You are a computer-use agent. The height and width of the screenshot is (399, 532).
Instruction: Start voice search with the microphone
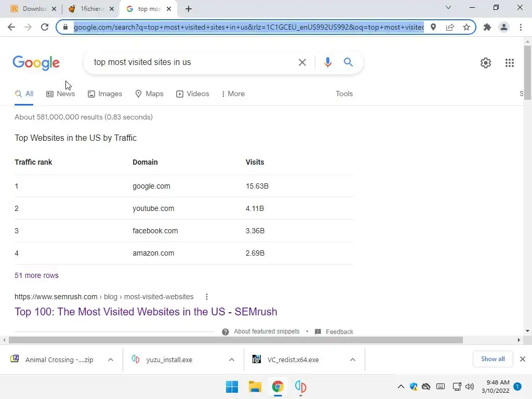point(327,62)
